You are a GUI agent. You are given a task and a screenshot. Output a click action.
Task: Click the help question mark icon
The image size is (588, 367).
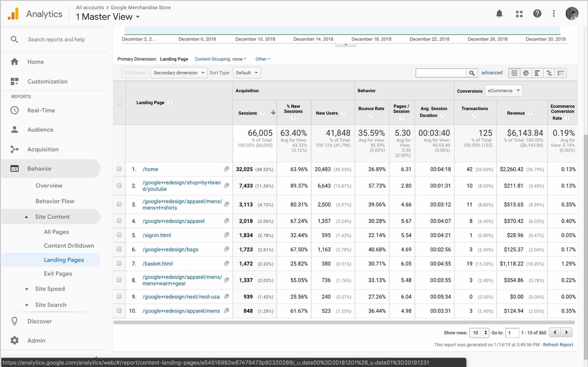537,14
